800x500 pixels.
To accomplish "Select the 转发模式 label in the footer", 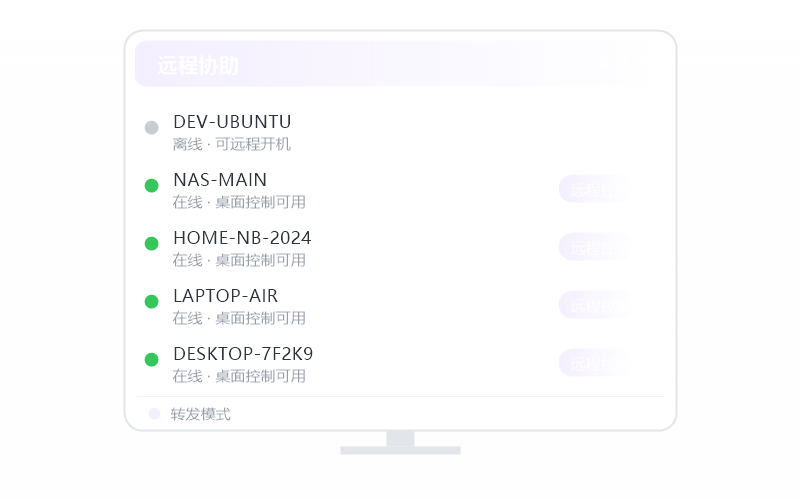I will click(x=201, y=414).
